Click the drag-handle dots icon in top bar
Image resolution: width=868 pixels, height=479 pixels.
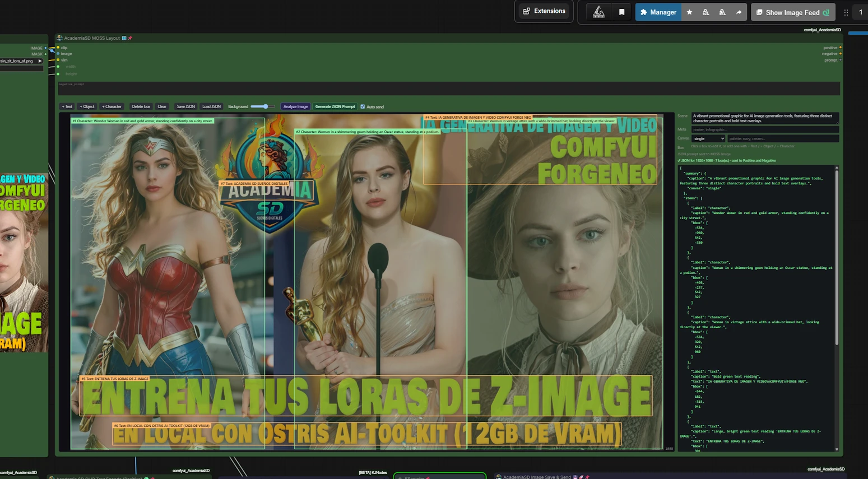(x=846, y=12)
